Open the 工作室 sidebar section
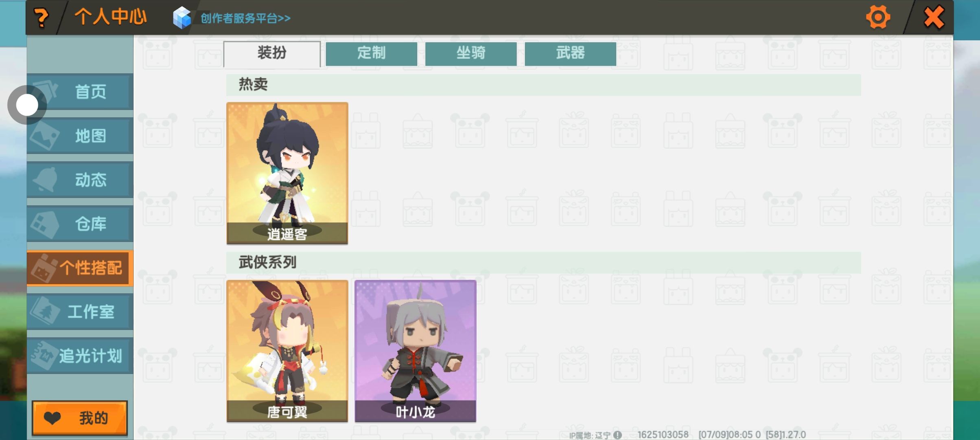This screenshot has height=440, width=980. [80, 312]
